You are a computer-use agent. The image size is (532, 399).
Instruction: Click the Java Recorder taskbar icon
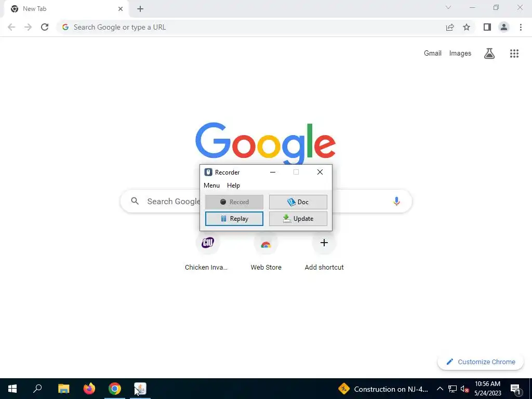[x=140, y=389]
